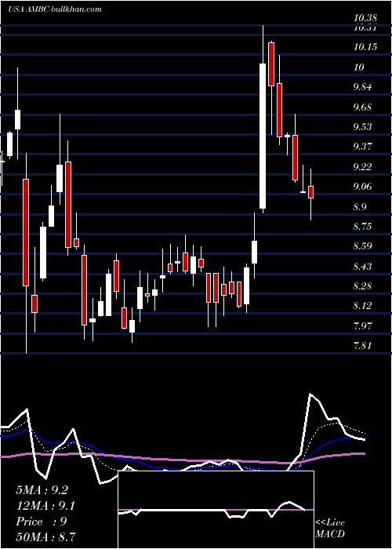Click the 9.06 price axis label
The image size is (392, 549).
363,187
